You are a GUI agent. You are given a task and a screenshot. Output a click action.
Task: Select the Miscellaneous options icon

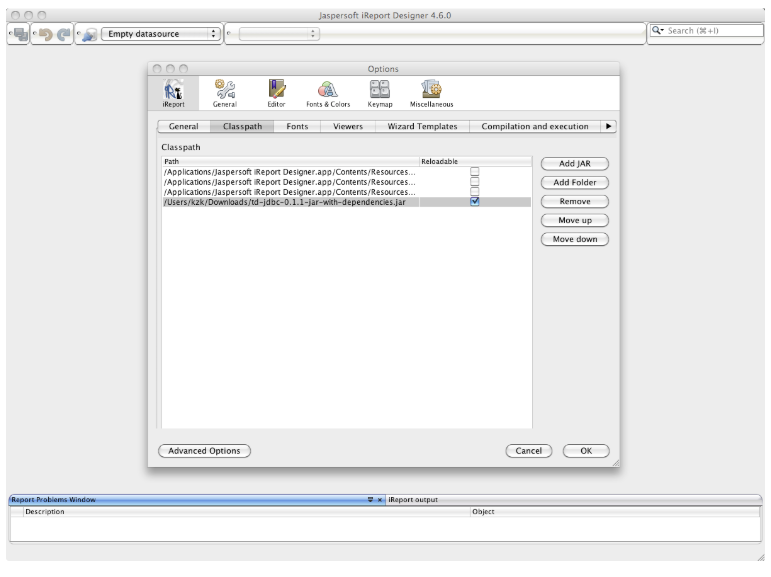point(431,93)
